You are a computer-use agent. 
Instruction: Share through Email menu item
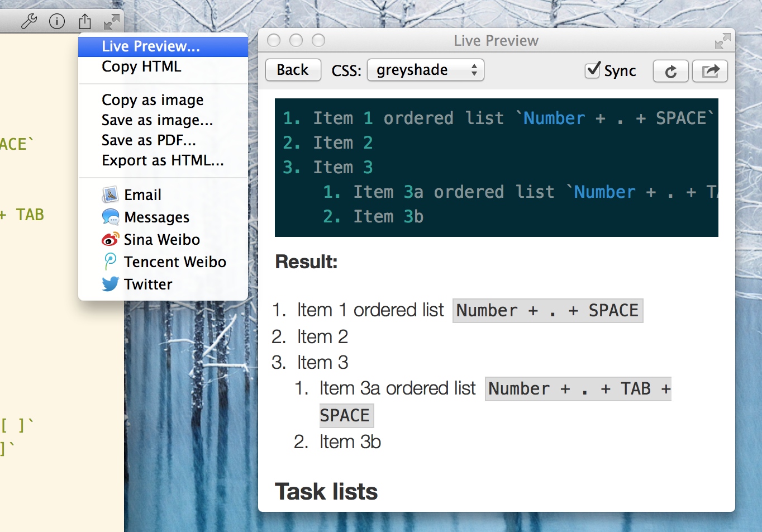(142, 194)
